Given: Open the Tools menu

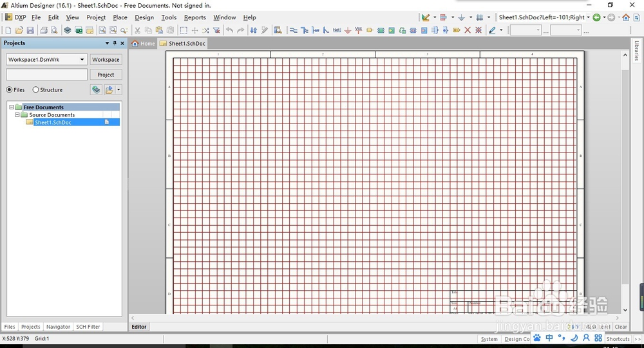Looking at the screenshot, I should 168,17.
